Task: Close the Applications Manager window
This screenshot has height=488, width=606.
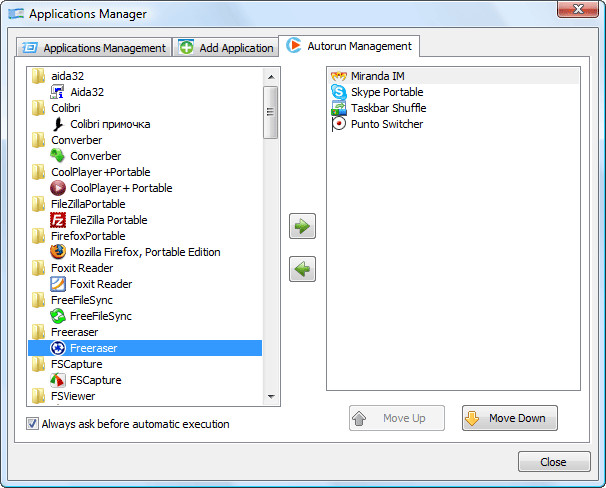Action: (578, 9)
